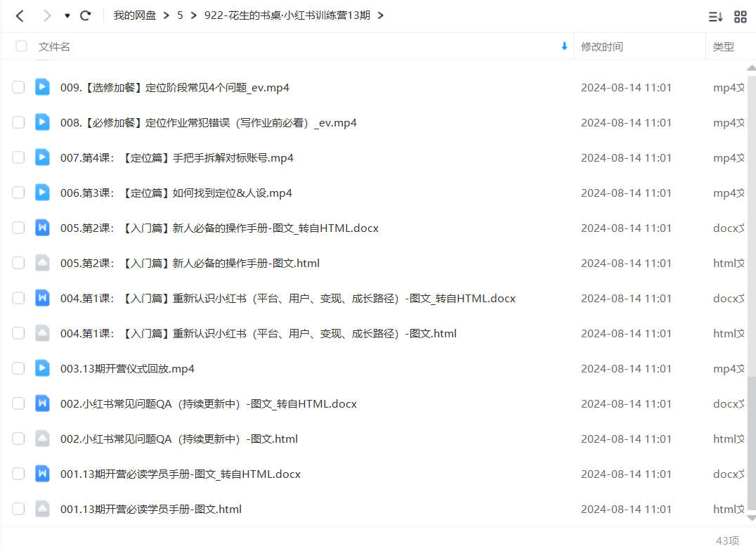Viewport: 756px width, 551px height.
Task: Click Word icon of 002 常见问题QA docx
Action: [x=42, y=403]
